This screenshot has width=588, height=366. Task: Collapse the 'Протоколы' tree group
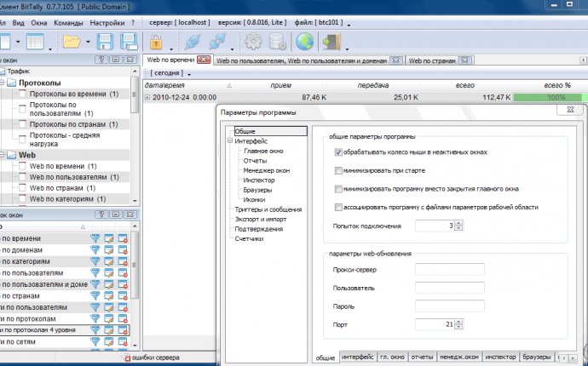coord(2,83)
